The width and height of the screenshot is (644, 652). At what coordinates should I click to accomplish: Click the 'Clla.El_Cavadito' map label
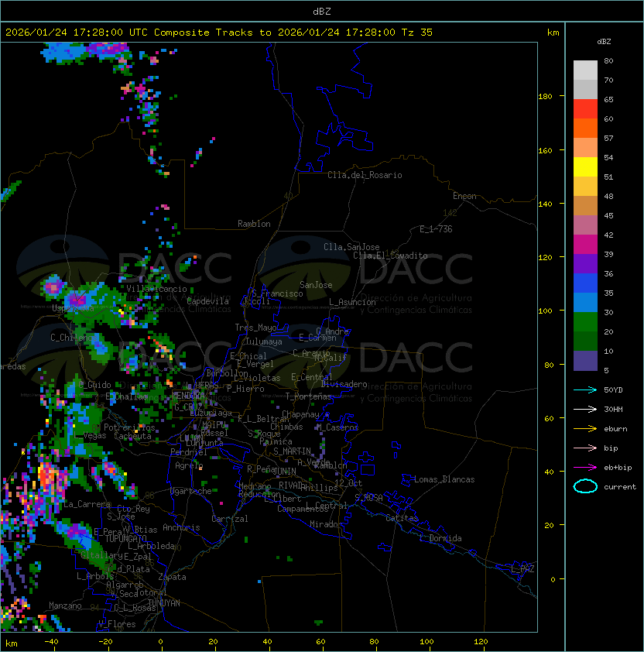[390, 256]
